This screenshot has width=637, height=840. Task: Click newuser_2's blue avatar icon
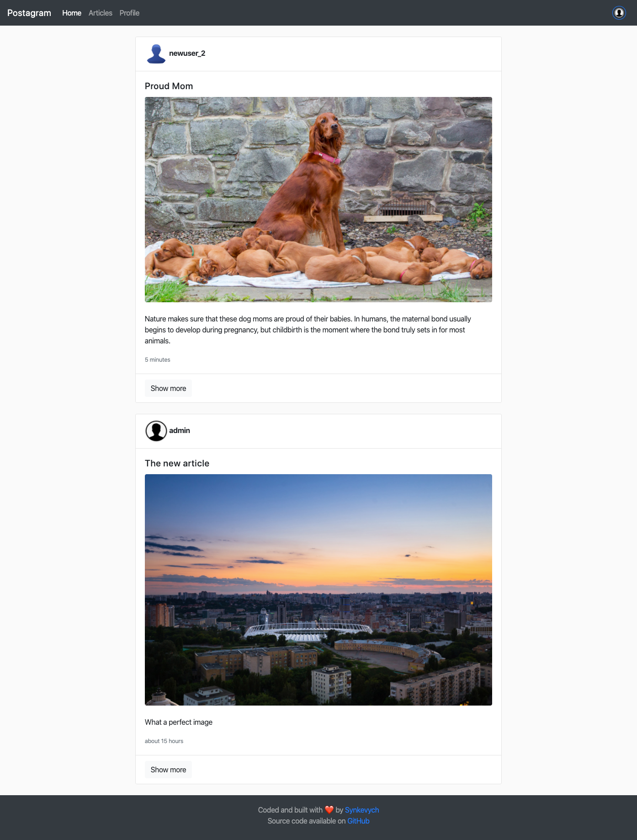[156, 54]
